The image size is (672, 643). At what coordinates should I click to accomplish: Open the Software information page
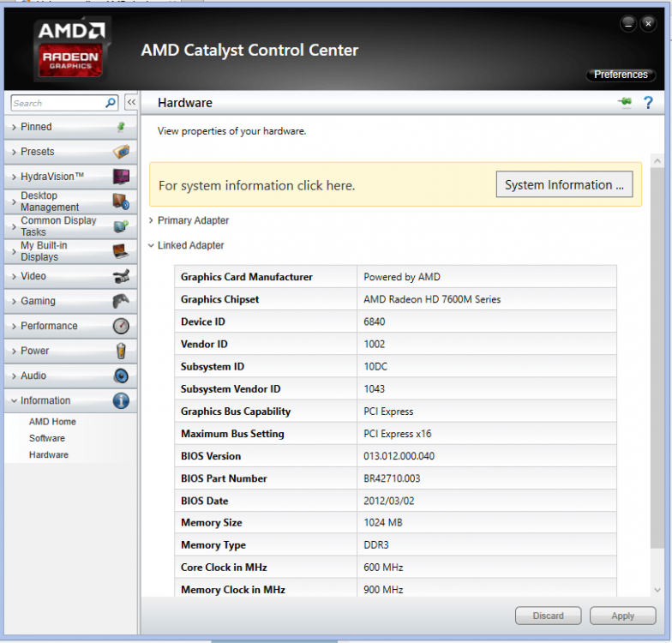click(x=47, y=438)
